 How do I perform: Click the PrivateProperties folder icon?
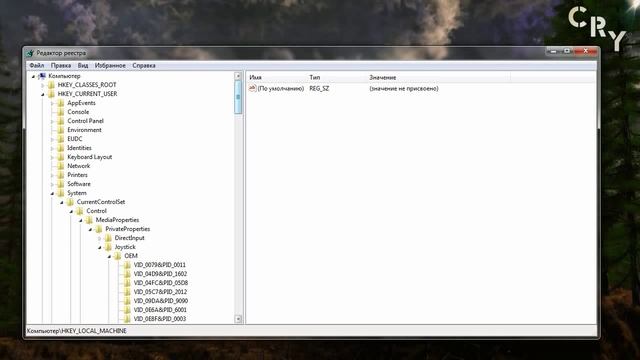point(99,229)
